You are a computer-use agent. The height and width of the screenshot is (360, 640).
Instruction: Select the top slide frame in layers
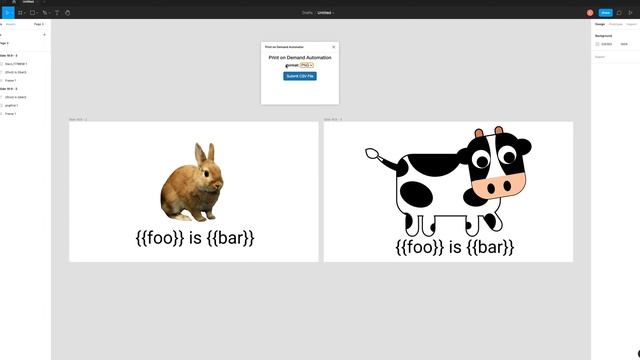[9, 56]
